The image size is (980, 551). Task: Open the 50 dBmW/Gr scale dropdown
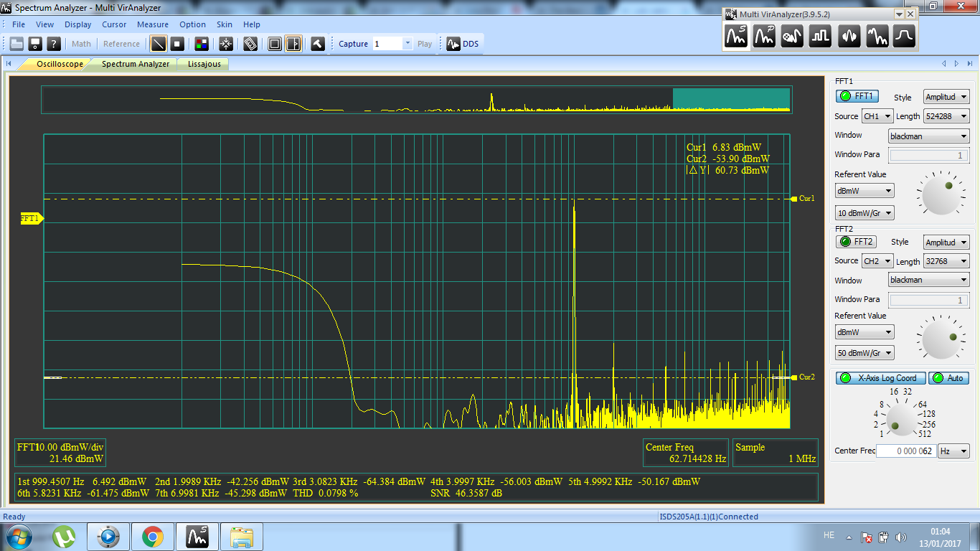coord(864,353)
